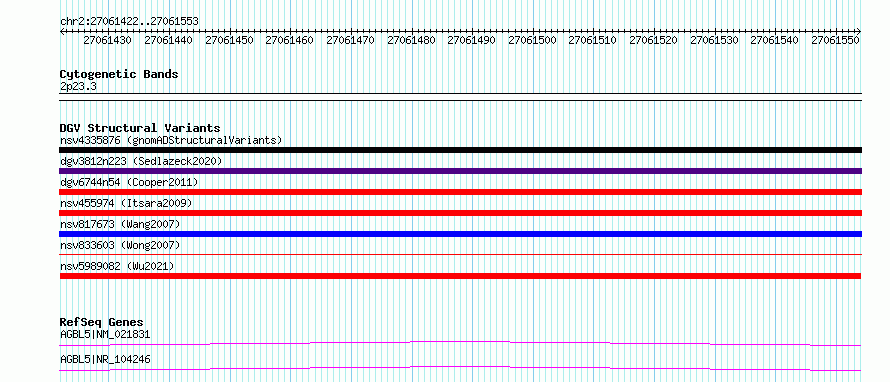The height and width of the screenshot is (382, 890).
Task: Click the black nsv4335876 variant bar
Action: pos(460,150)
